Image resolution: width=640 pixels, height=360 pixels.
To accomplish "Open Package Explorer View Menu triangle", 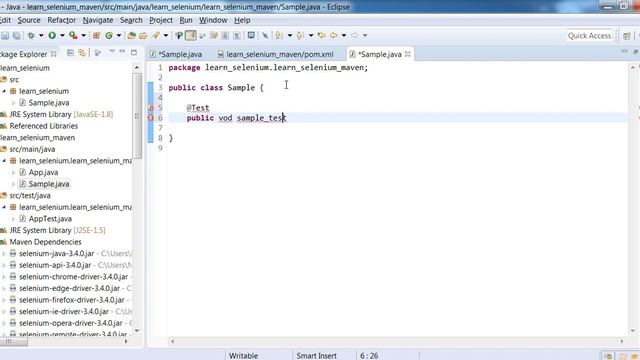I will [x=112, y=51].
